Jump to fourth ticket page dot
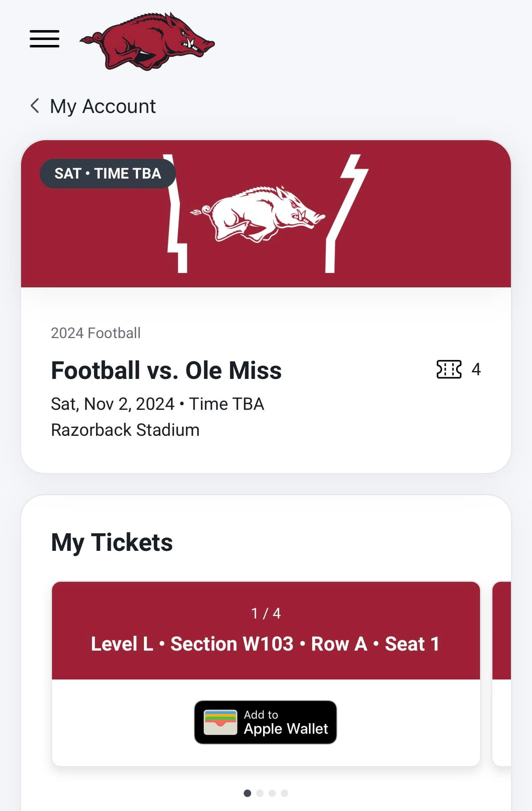532x811 pixels. pos(285,793)
